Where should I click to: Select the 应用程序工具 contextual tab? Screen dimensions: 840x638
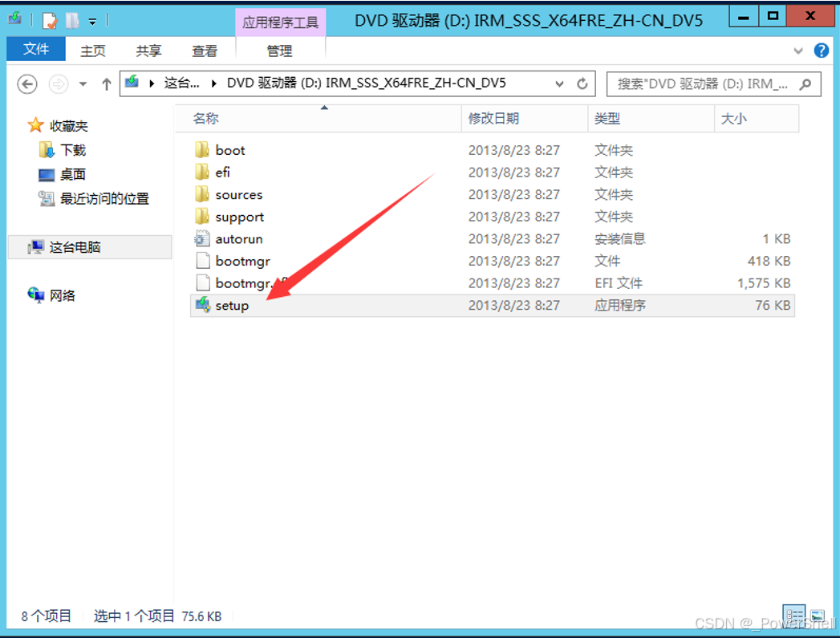point(280,22)
